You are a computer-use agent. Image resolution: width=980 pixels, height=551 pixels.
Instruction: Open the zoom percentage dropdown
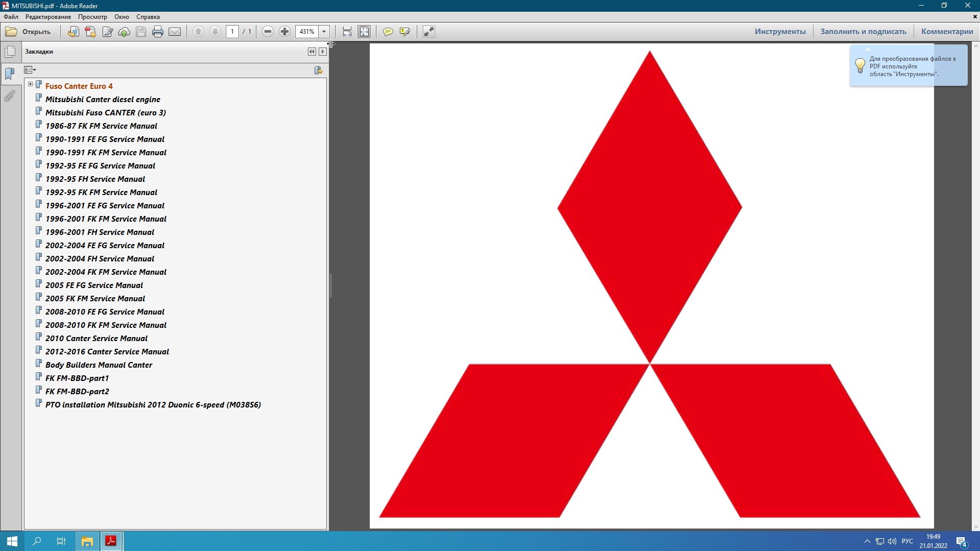pyautogui.click(x=324, y=32)
